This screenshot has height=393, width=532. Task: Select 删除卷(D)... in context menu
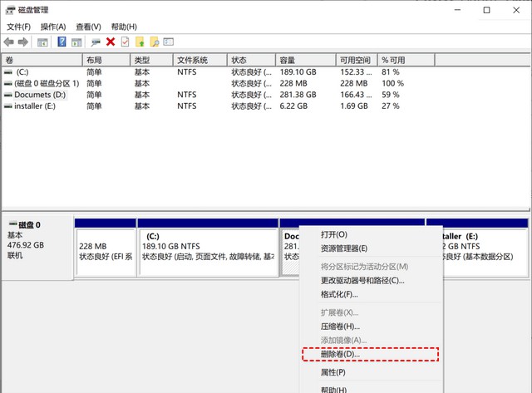point(341,354)
